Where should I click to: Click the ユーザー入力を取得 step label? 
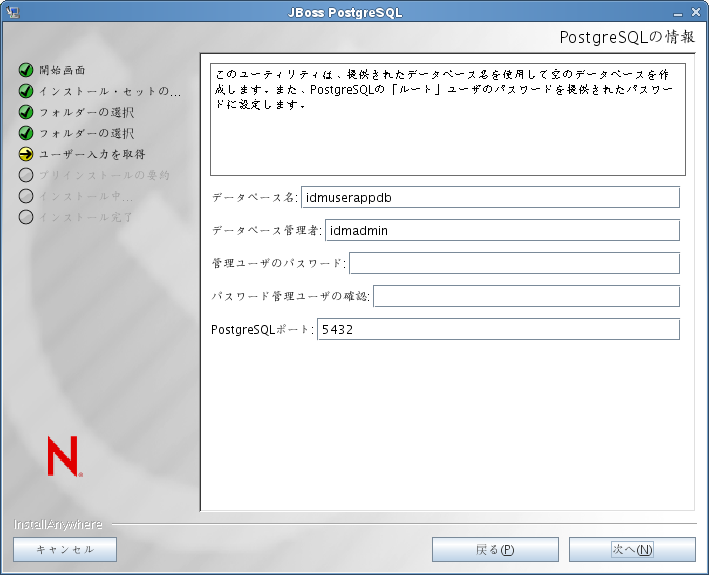click(x=92, y=154)
